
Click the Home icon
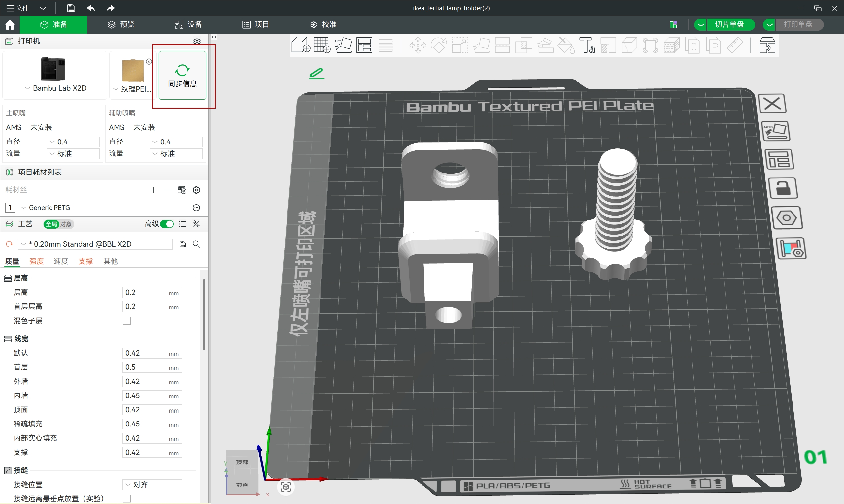[x=10, y=24]
